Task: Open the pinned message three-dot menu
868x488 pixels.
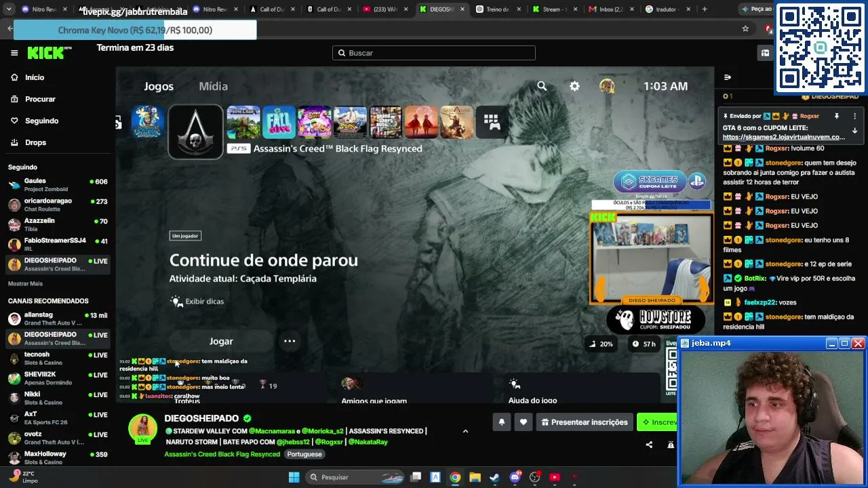Action: pyautogui.click(x=854, y=116)
